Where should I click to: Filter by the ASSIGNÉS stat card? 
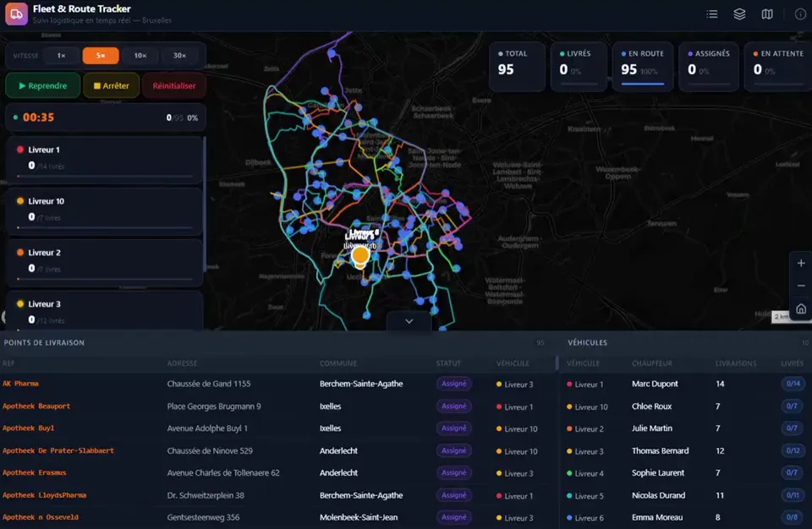(709, 67)
